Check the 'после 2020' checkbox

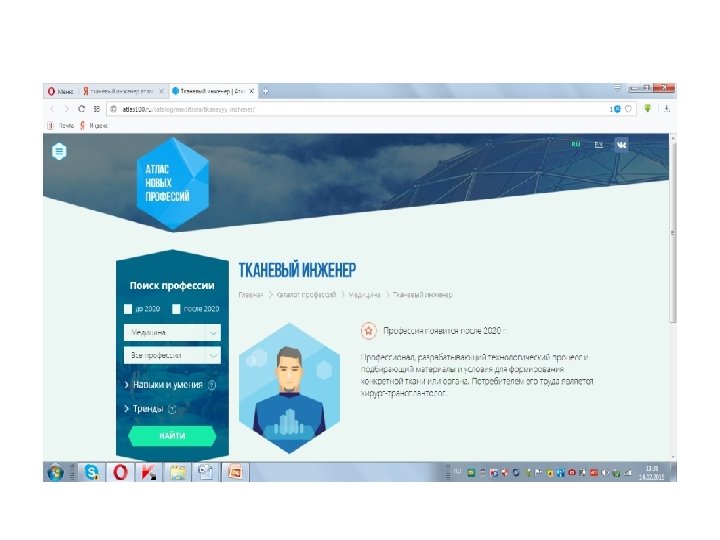coord(176,309)
